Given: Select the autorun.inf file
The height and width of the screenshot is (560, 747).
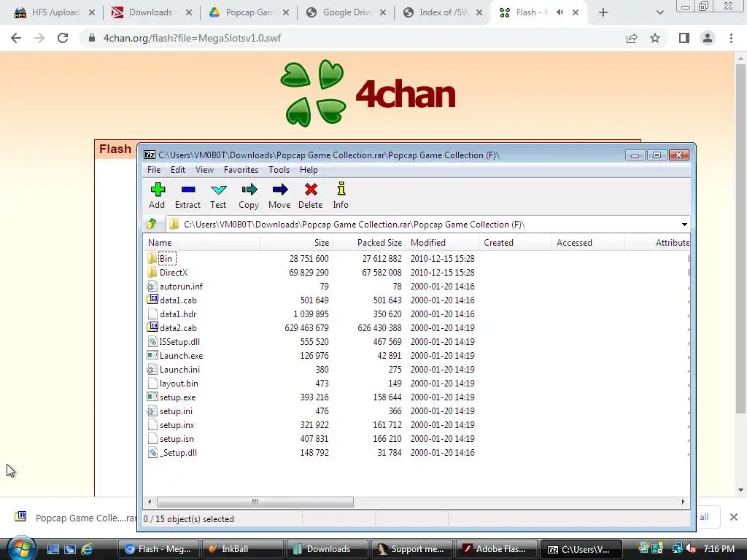Looking at the screenshot, I should pos(181,286).
